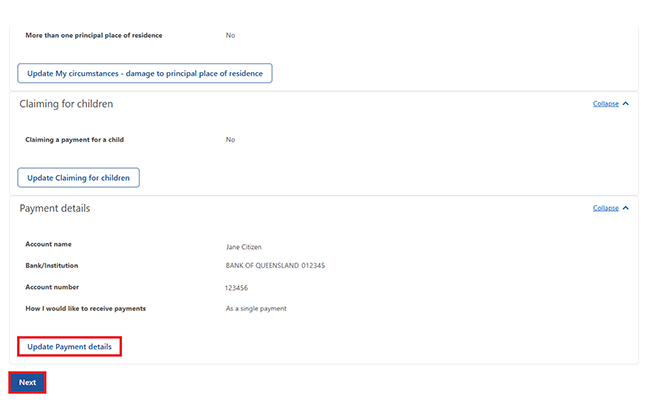Click the BANK OF QUEENSLAND 012345 text
Image resolution: width=650 pixels, height=403 pixels.
(x=275, y=265)
